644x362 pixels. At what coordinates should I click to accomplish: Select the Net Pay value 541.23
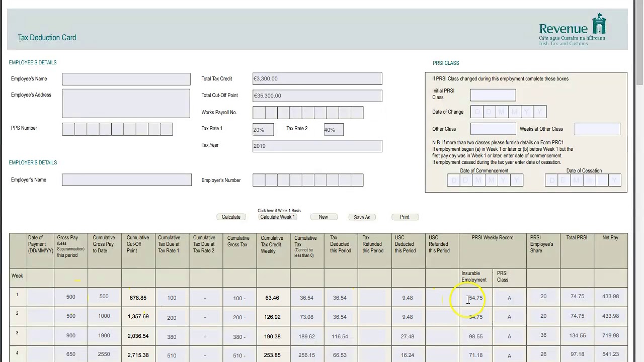[x=610, y=354]
